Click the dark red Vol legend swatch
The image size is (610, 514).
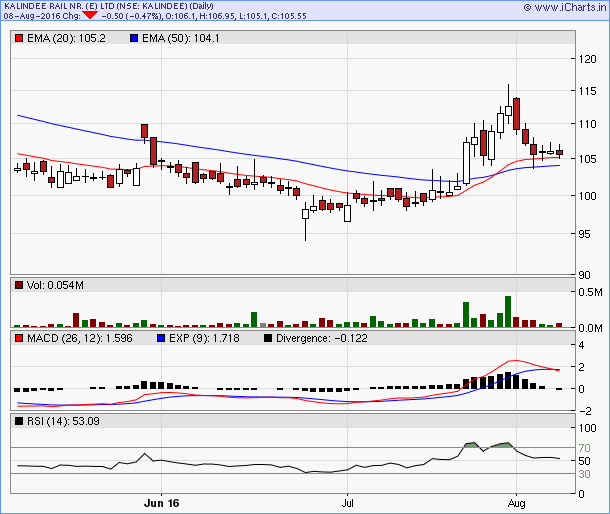tap(19, 285)
